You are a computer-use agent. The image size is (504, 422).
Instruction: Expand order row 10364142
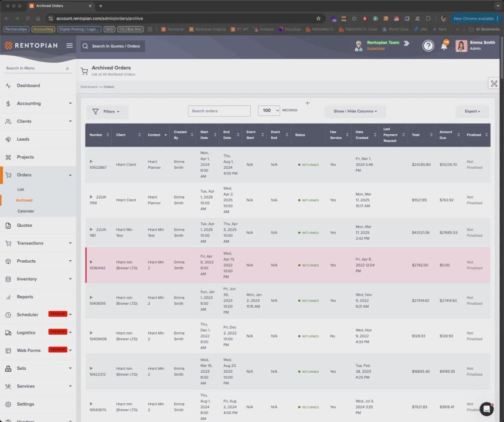91,262
